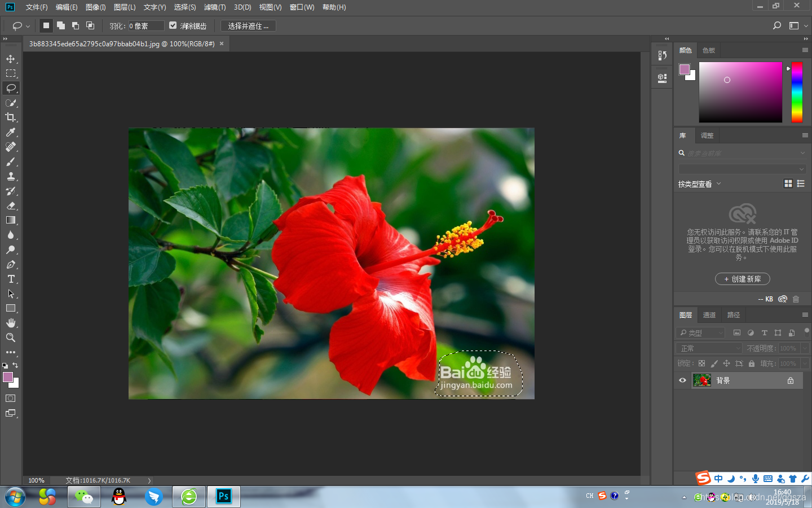Select the Blur tool
The width and height of the screenshot is (812, 508).
11,235
